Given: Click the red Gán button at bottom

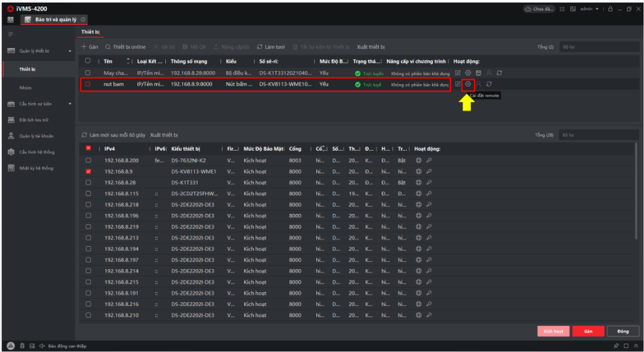Looking at the screenshot, I should (x=587, y=331).
